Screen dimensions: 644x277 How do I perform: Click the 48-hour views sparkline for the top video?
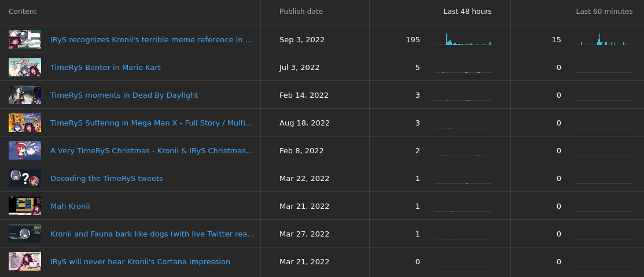(x=462, y=39)
